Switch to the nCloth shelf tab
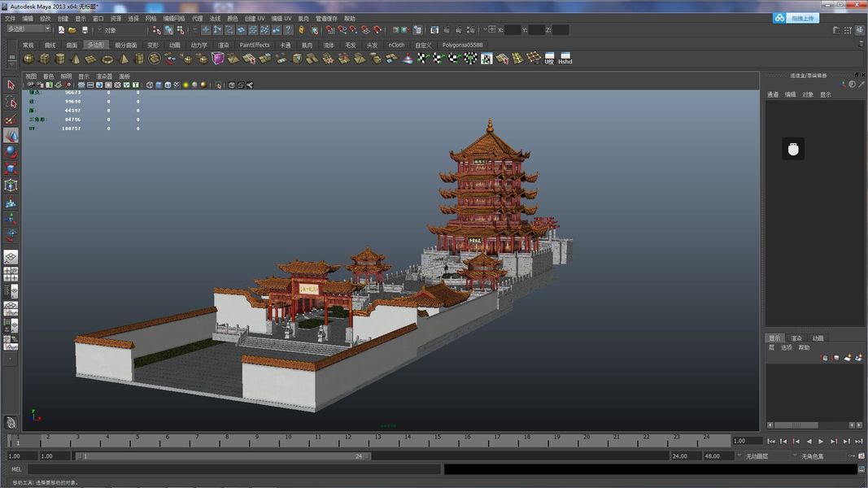This screenshot has width=868, height=488. point(396,45)
